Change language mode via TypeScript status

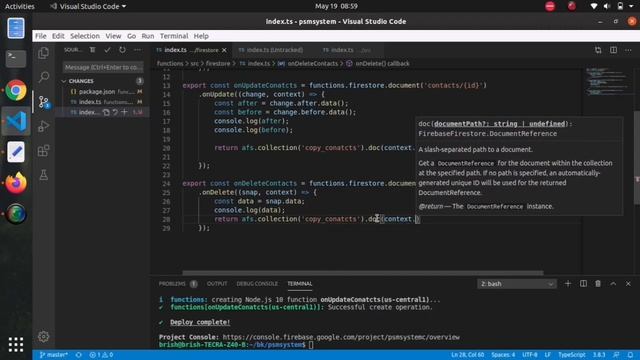[x=571, y=355]
